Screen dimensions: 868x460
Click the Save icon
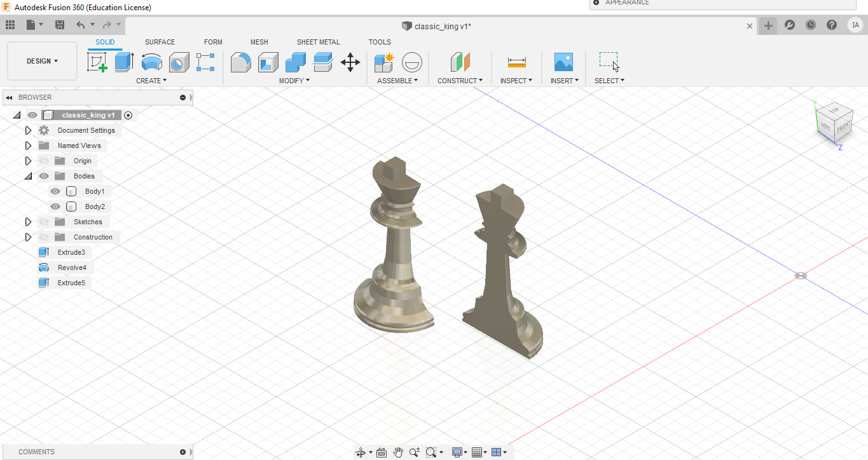pyautogui.click(x=60, y=25)
